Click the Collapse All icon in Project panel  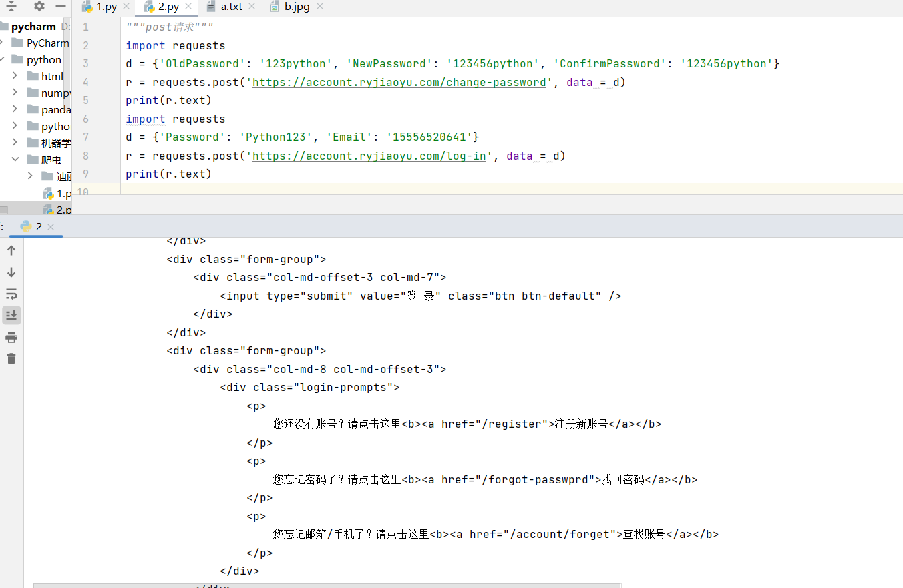11,7
